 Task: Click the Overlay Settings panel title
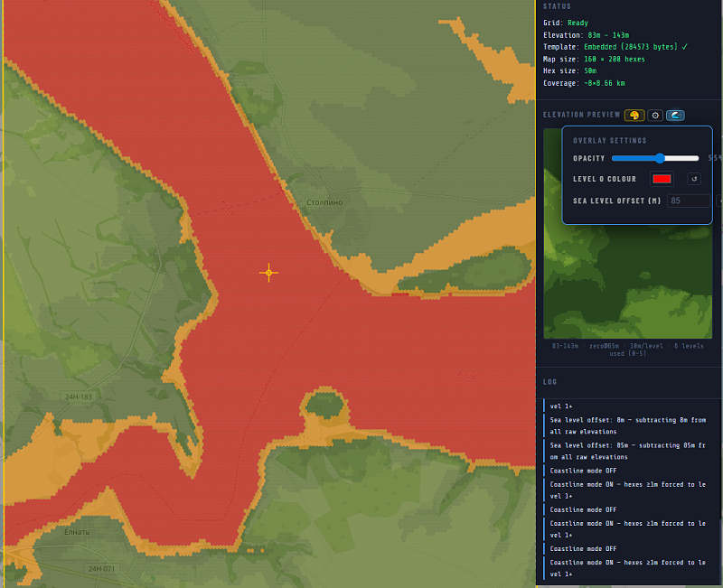click(x=610, y=141)
